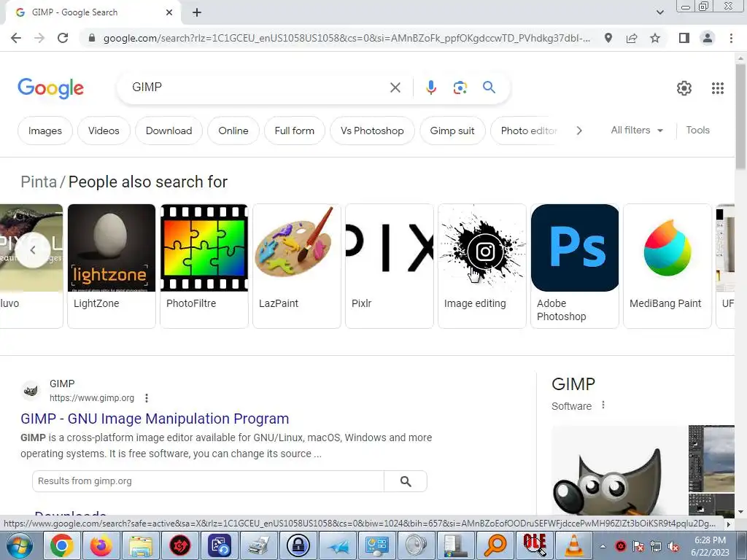747x560 pixels.
Task: Filter results by Videos
Action: pos(104,131)
